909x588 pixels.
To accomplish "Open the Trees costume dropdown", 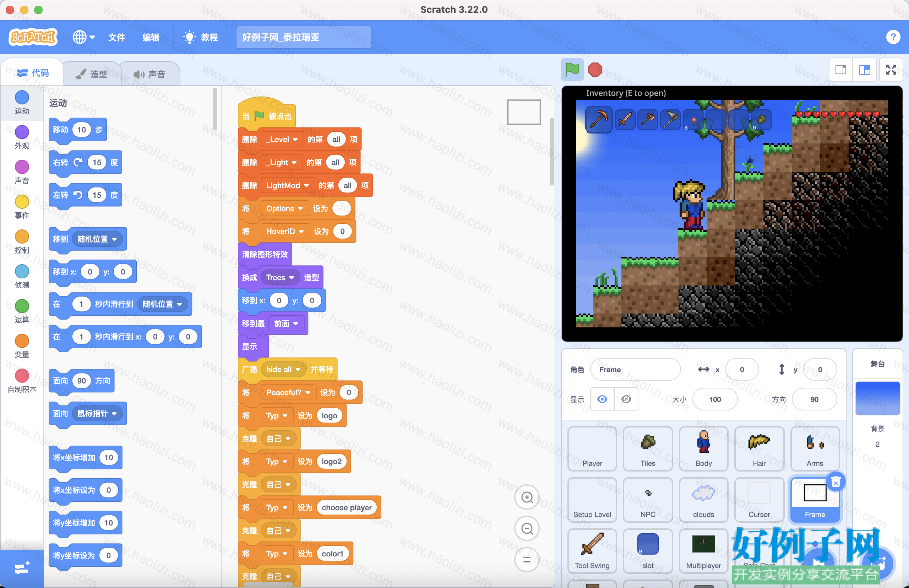I will pos(280,278).
